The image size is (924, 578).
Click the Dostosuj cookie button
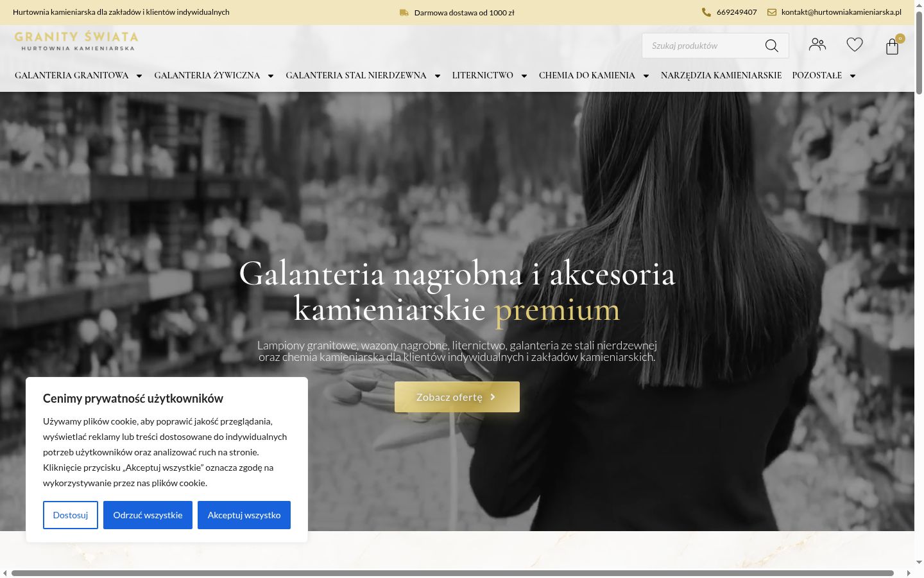tap(71, 515)
